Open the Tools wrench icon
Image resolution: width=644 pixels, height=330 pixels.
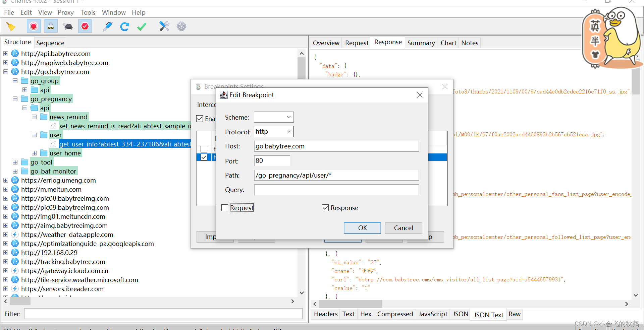point(164,26)
